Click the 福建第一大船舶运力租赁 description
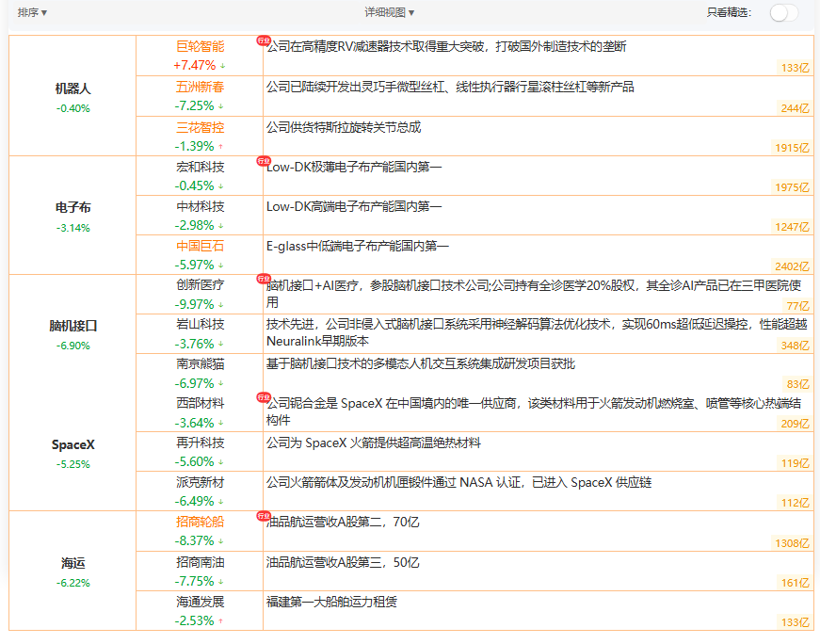 pos(331,602)
